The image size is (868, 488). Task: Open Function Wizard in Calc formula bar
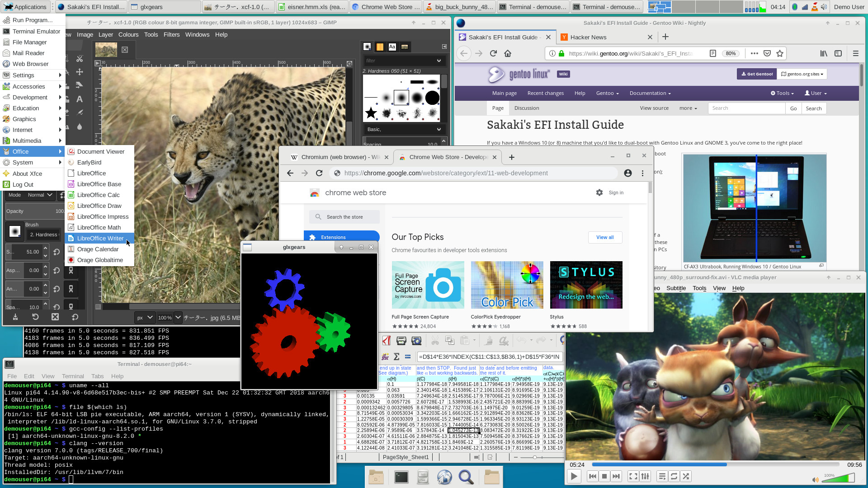(385, 357)
